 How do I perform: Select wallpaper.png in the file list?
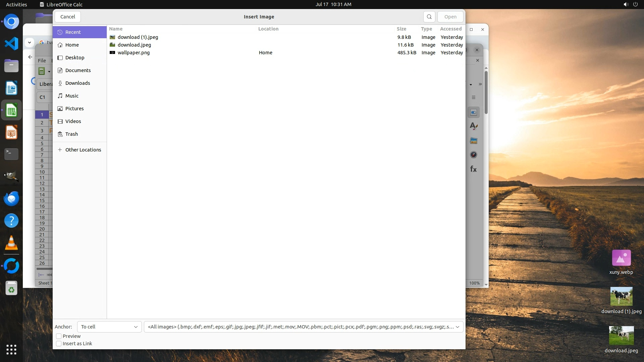(x=133, y=53)
